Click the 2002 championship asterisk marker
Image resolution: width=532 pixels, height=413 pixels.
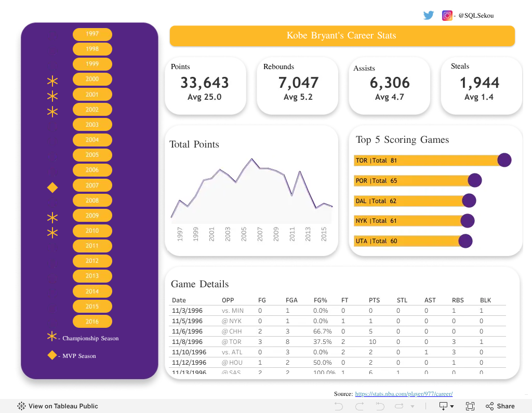tap(52, 111)
